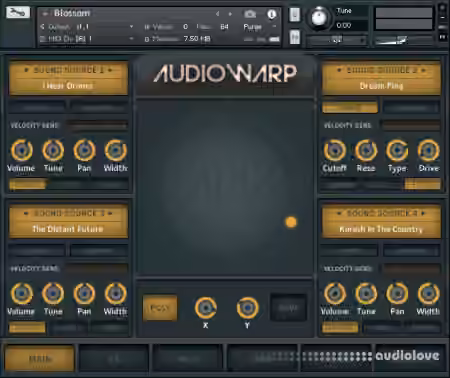Click Sound Source 2 Velocity Sens slider

coord(410,125)
